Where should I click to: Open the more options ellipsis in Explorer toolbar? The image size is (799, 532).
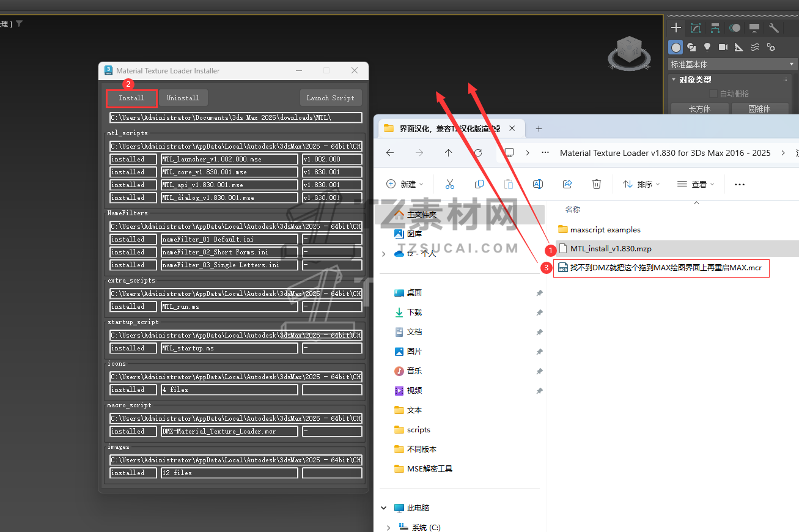click(740, 184)
